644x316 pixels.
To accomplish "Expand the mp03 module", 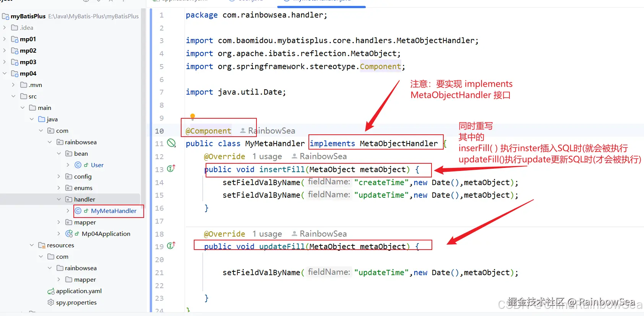I will click(x=5, y=62).
